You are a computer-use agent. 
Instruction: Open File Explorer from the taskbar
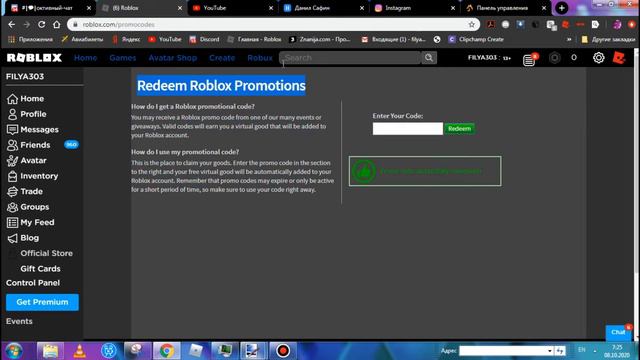coord(50,351)
